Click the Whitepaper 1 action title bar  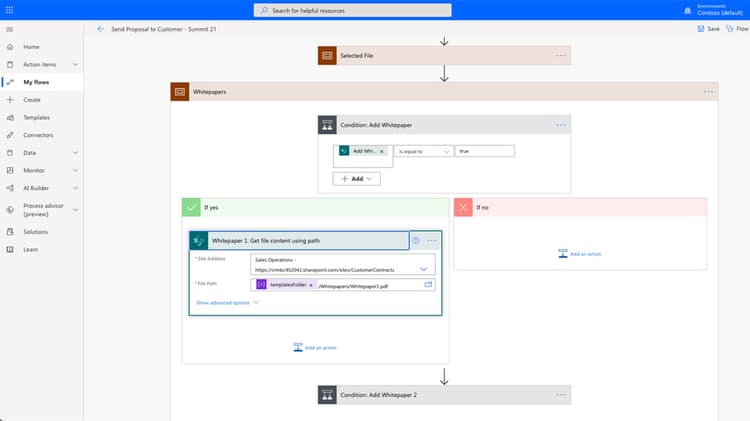click(x=299, y=241)
